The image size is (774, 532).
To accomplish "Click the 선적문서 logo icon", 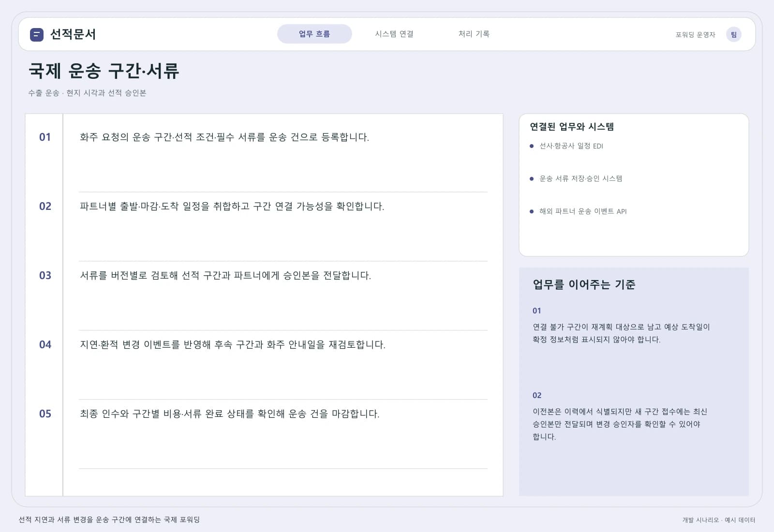I will pos(37,34).
